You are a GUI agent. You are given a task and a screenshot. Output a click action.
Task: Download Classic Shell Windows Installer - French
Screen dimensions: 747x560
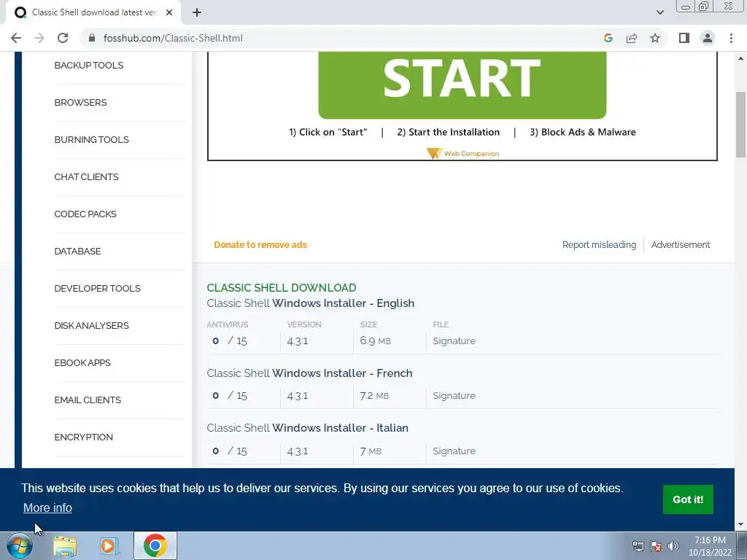click(x=309, y=373)
